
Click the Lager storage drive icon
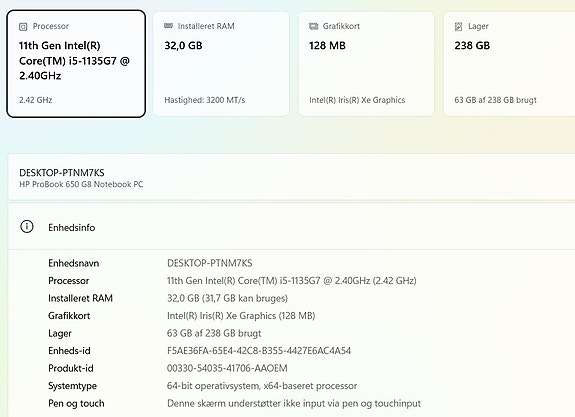pyautogui.click(x=458, y=26)
